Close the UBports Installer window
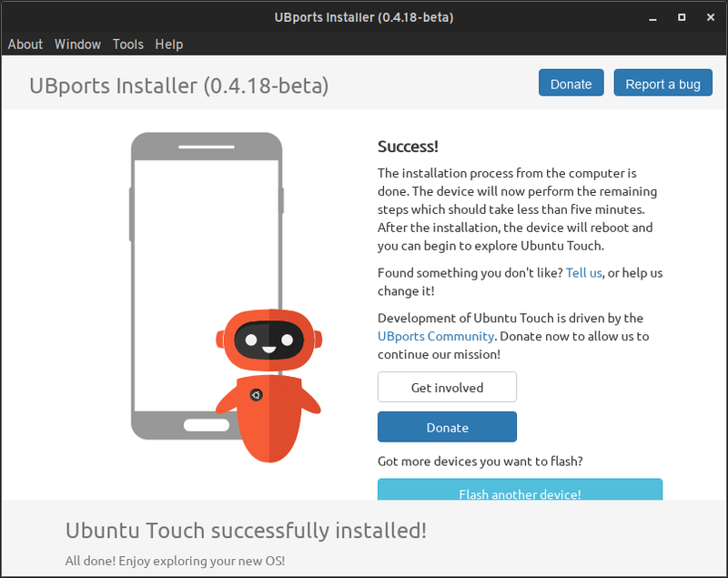This screenshot has height=578, width=728. (710, 17)
